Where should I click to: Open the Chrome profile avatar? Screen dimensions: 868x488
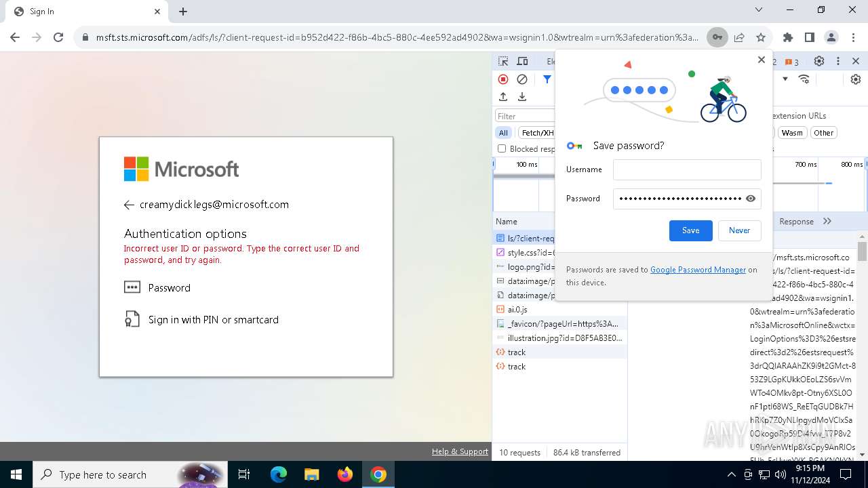[831, 37]
